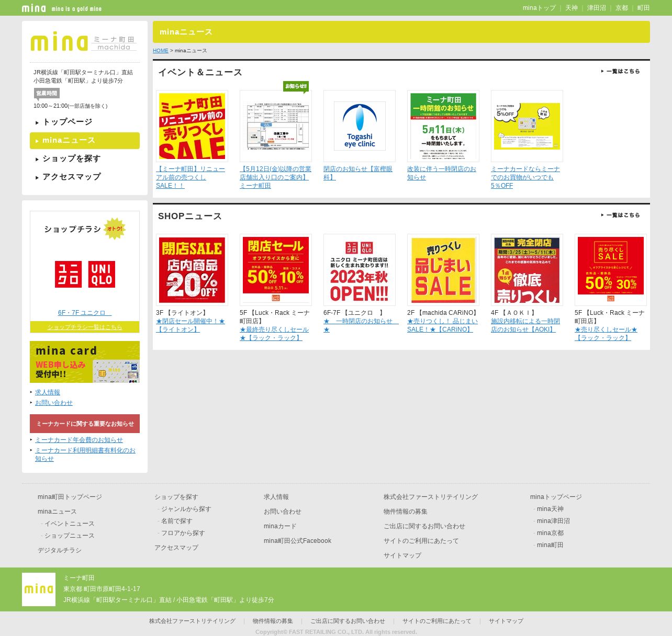Image resolution: width=672 pixels, height=636 pixels.
Task: Click the リニューアル前の売りつくしSALE news link
Action: click(x=191, y=177)
